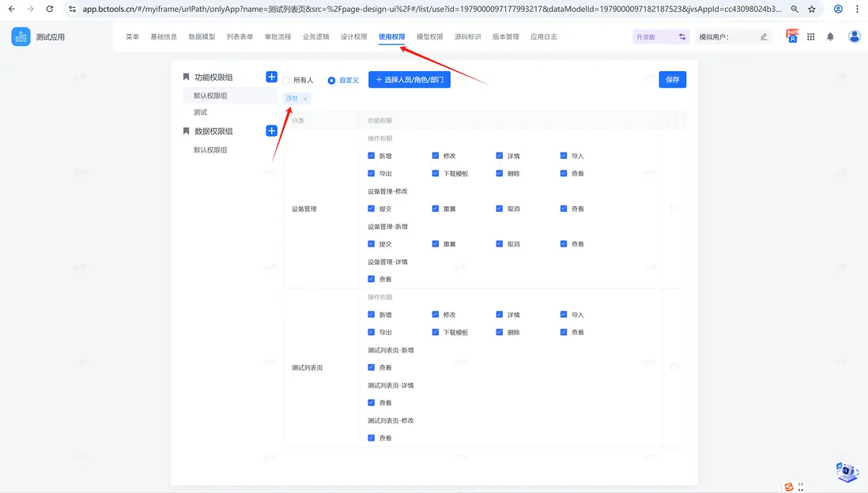Uncheck 查看 under 测试列表页-修改

tap(372, 438)
